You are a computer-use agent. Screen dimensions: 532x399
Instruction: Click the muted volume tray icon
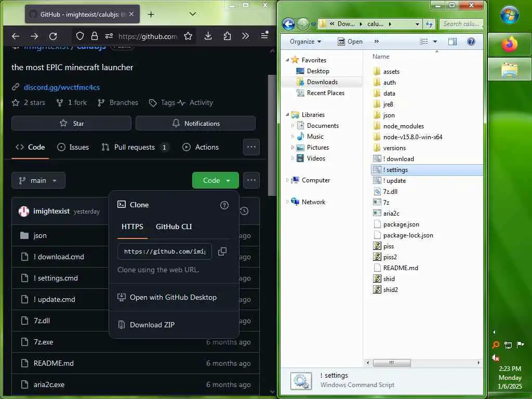(x=496, y=357)
